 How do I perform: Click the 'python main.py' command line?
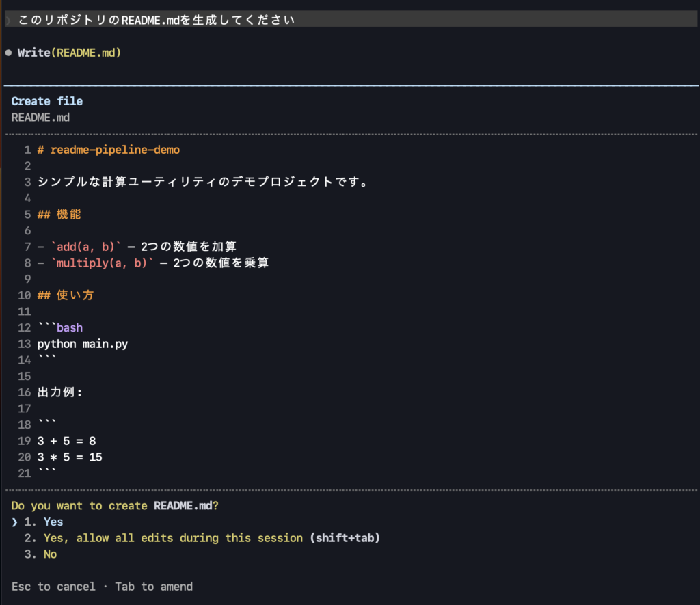tap(83, 344)
